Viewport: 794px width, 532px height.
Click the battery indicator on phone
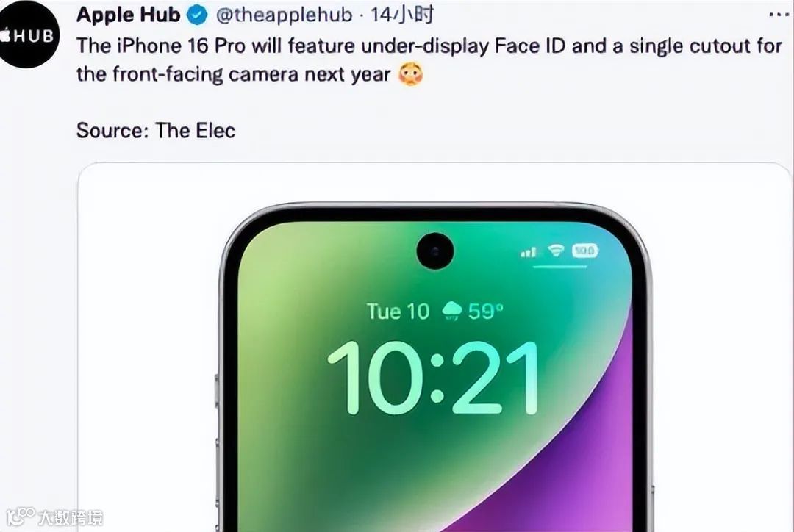pos(585,250)
